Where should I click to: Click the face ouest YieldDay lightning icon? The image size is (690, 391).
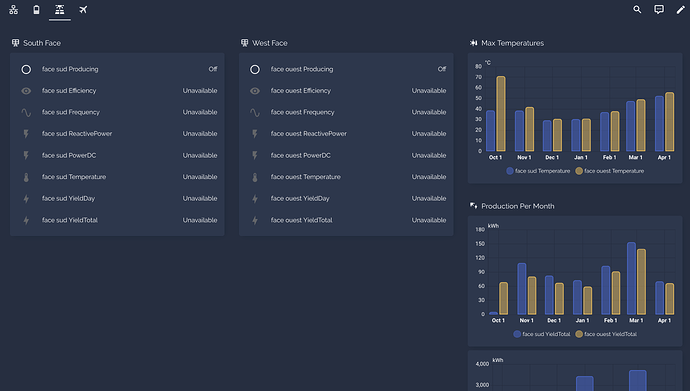[255, 199]
